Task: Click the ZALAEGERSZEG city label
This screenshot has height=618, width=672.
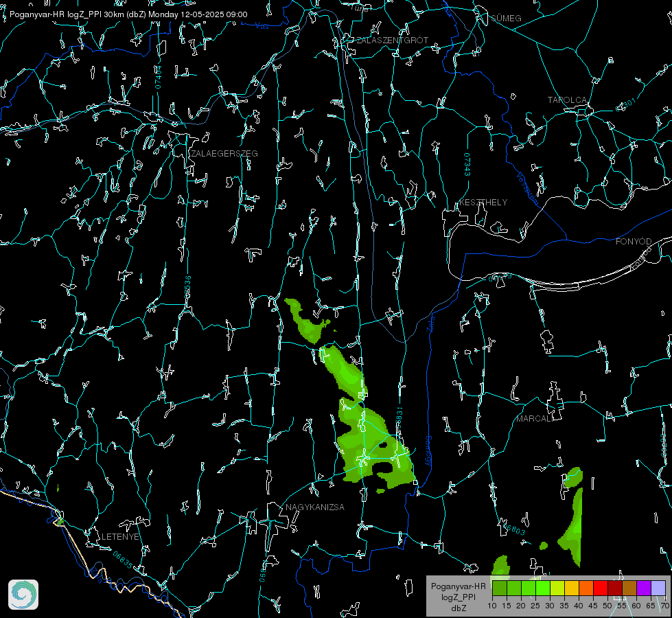Action: (224, 154)
